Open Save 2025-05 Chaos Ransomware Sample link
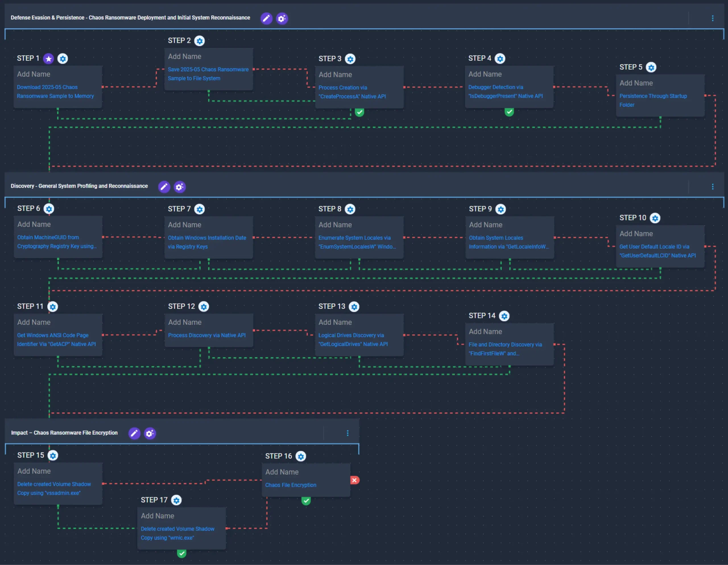The image size is (728, 565). 208,74
